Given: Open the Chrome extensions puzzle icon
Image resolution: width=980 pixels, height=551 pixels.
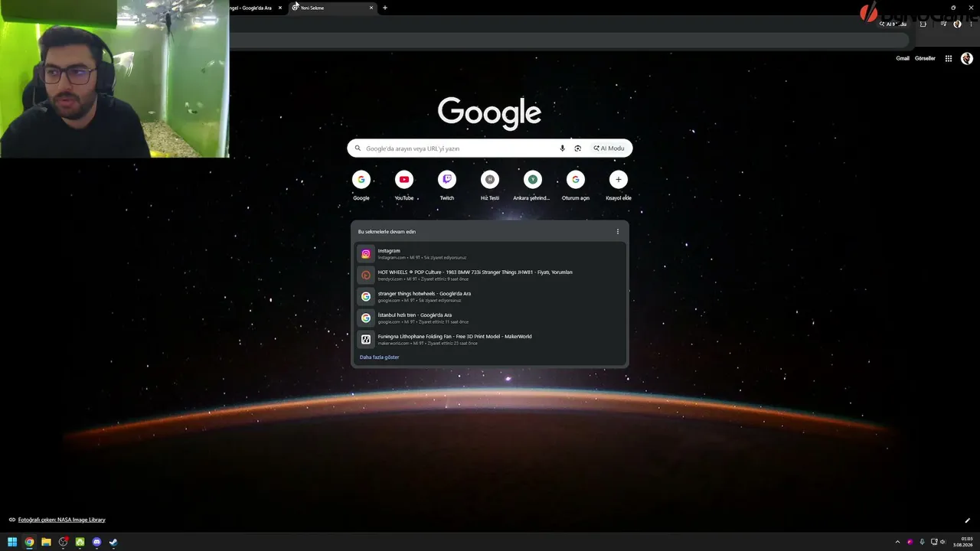Looking at the screenshot, I should point(923,24).
